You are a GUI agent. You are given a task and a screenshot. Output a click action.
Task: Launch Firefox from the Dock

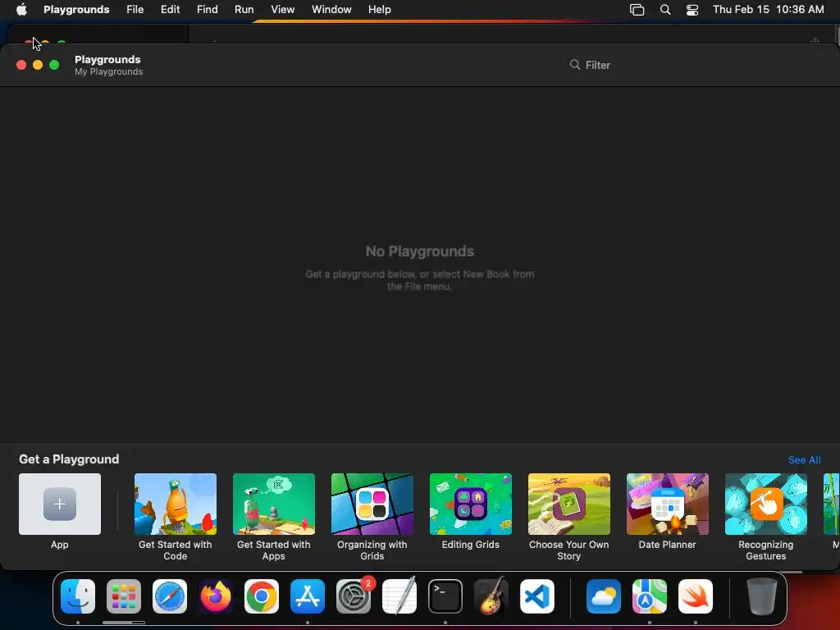click(x=216, y=596)
